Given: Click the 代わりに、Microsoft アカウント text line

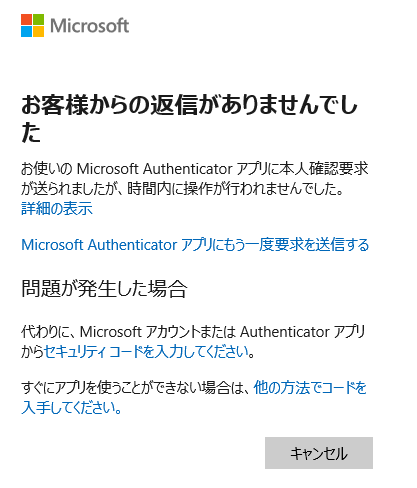Looking at the screenshot, I should 193,332.
